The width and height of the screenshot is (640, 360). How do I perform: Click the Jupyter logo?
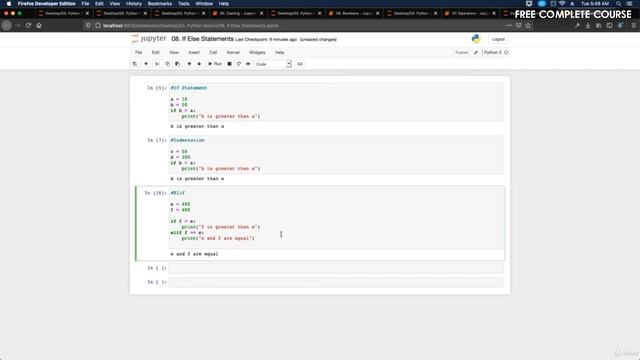(x=149, y=39)
